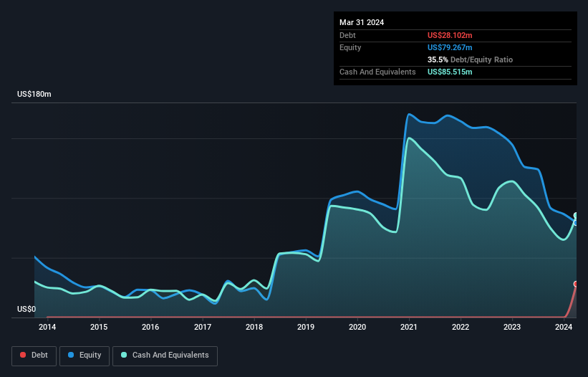Toggle the Equity legend series
The width and height of the screenshot is (588, 377).
point(85,355)
